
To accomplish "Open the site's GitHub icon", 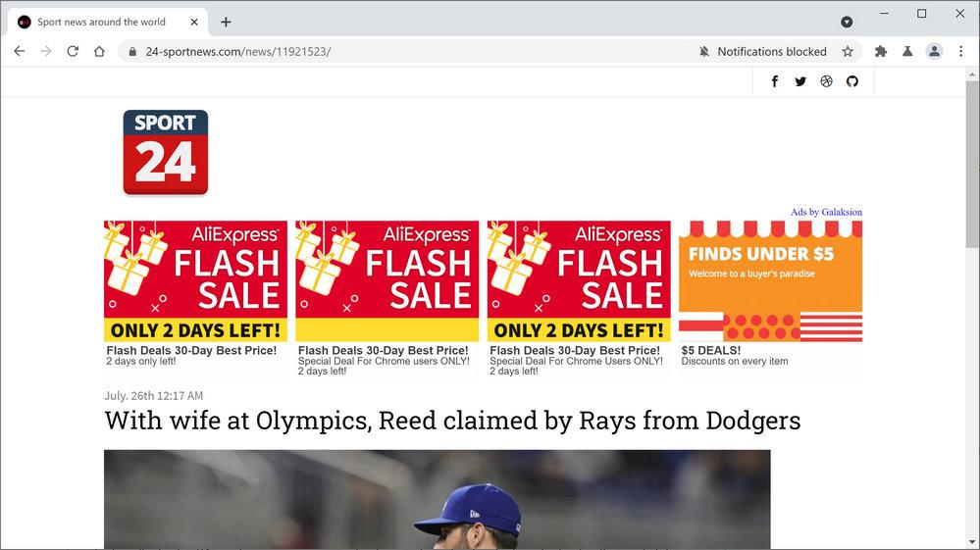I will click(852, 81).
